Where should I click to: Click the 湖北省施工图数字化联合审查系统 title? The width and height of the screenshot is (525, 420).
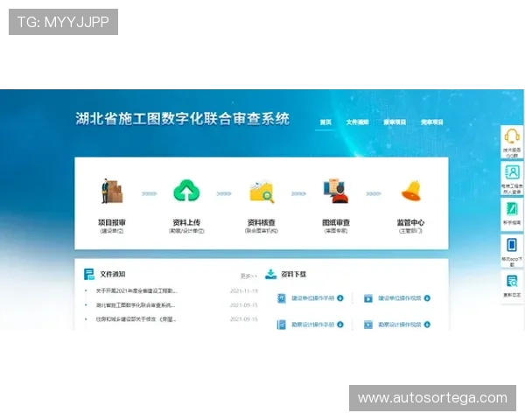tap(183, 119)
